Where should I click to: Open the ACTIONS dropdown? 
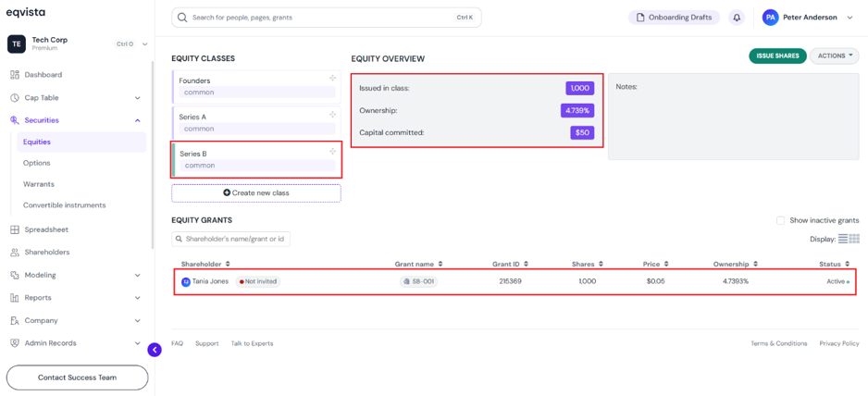(835, 56)
